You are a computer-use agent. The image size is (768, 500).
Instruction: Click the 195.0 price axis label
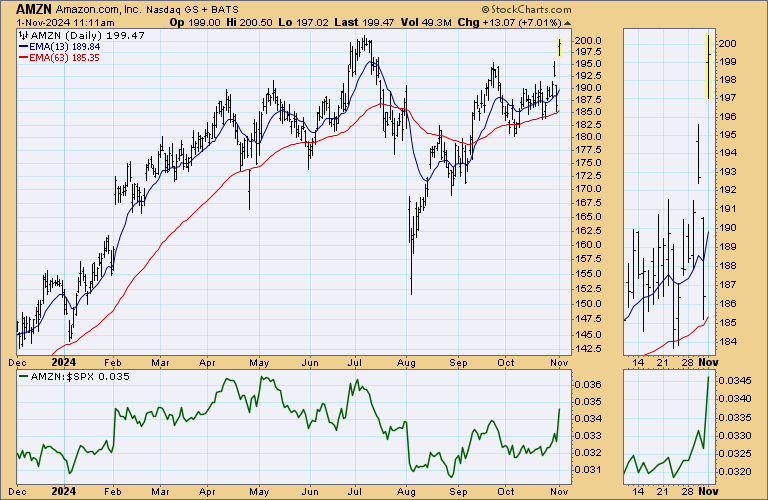588,64
